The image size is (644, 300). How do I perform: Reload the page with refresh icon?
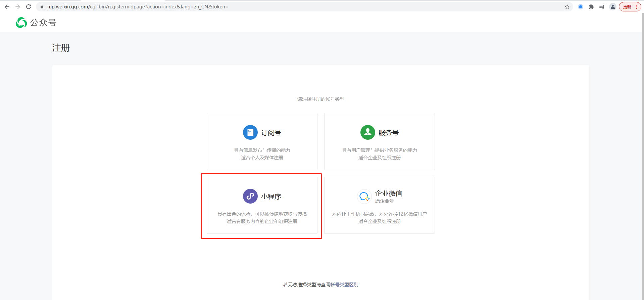pos(29,7)
